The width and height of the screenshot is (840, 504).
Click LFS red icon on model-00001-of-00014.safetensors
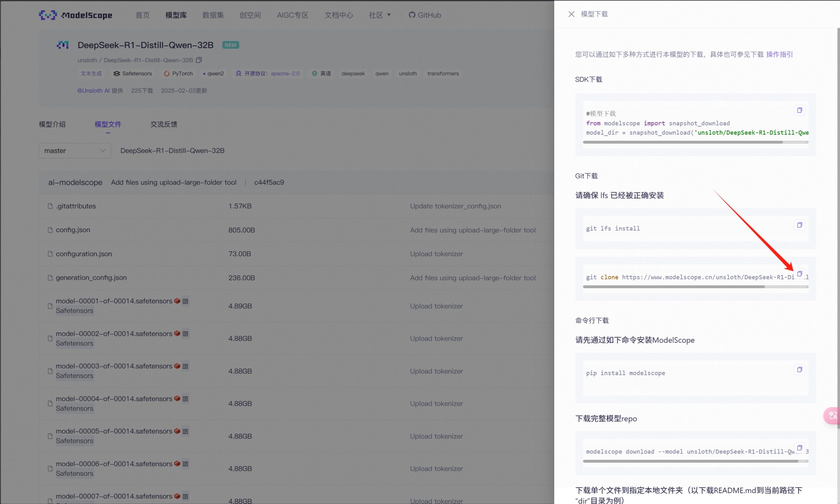(177, 301)
